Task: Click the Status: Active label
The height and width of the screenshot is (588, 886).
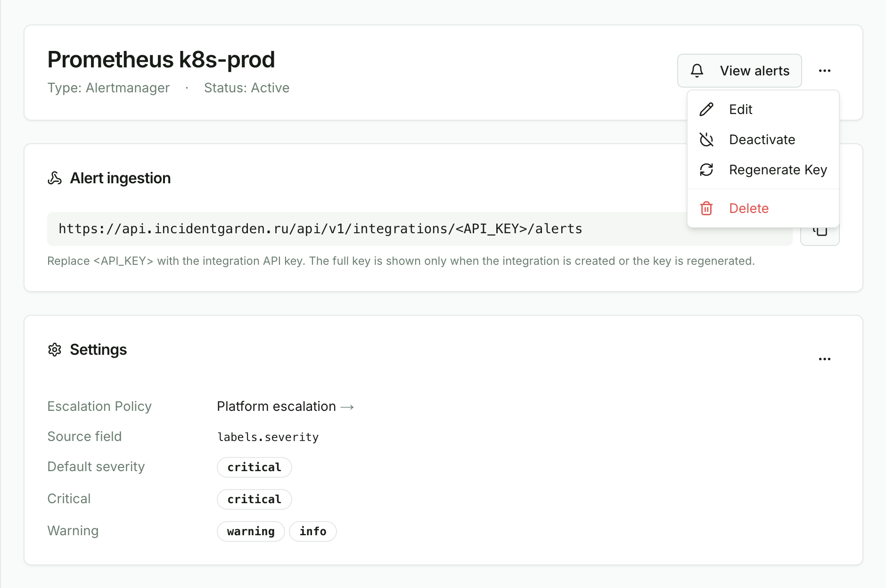Action: (247, 88)
